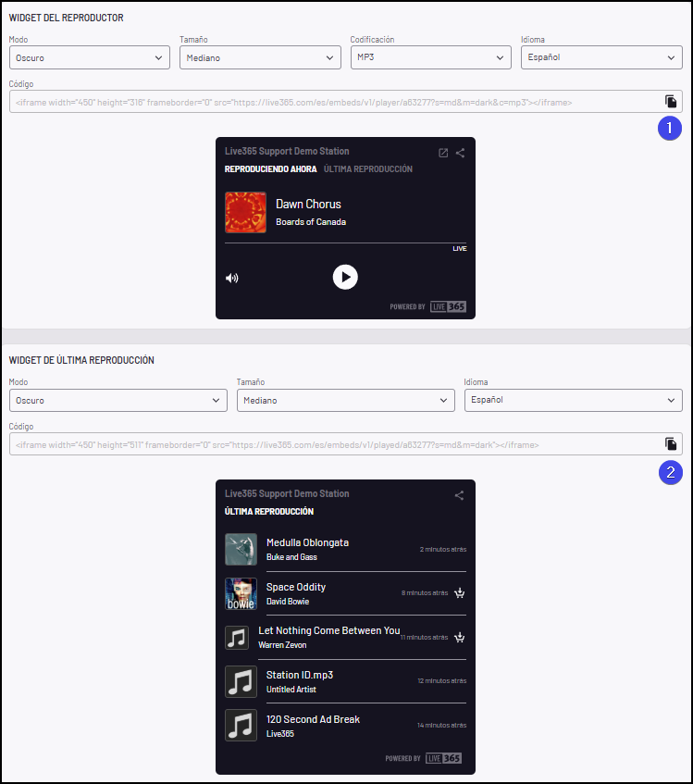Copy the player widget iframe code
The image size is (693, 784).
pyautogui.click(x=671, y=102)
